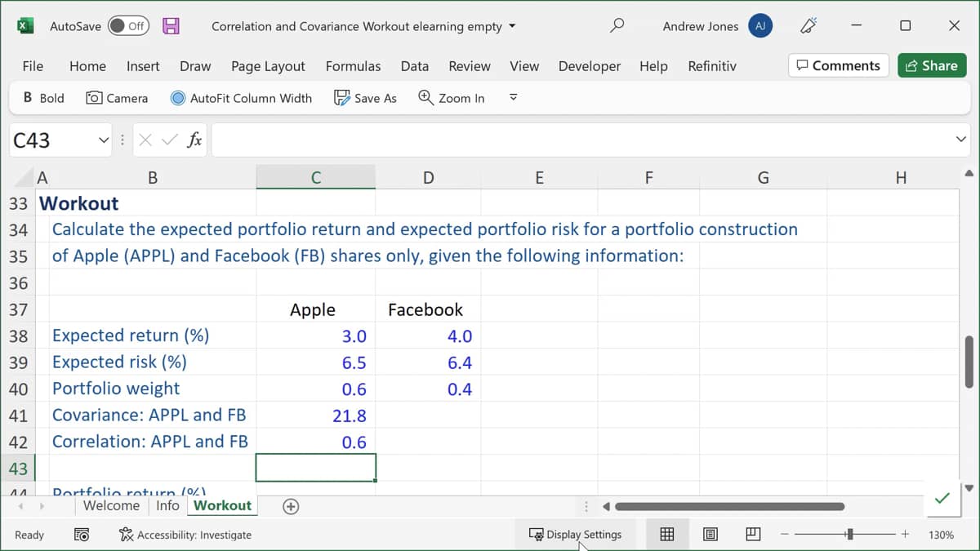Open Display Settings in status bar
980x551 pixels.
click(575, 535)
